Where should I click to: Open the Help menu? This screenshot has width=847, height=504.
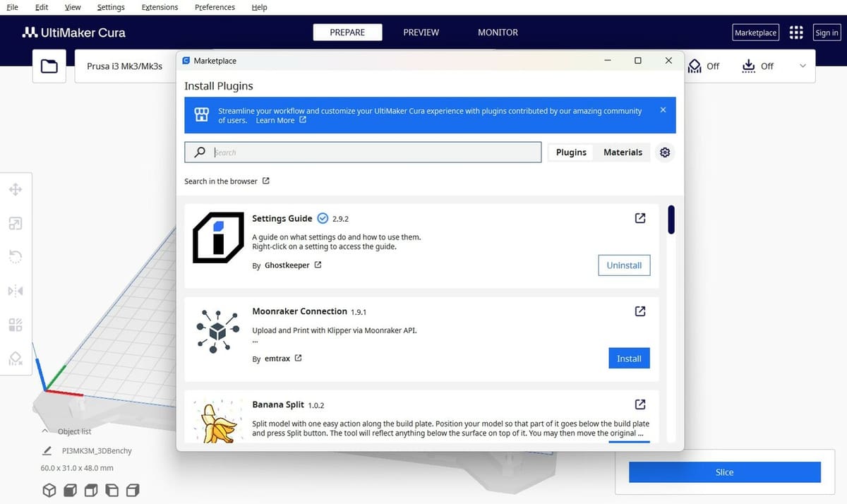(x=259, y=7)
